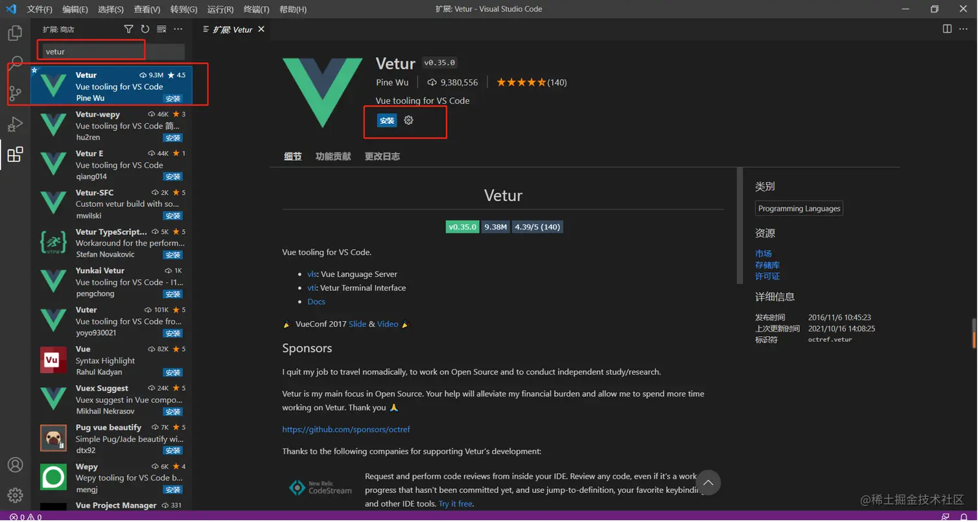Open the vti link

[312, 288]
